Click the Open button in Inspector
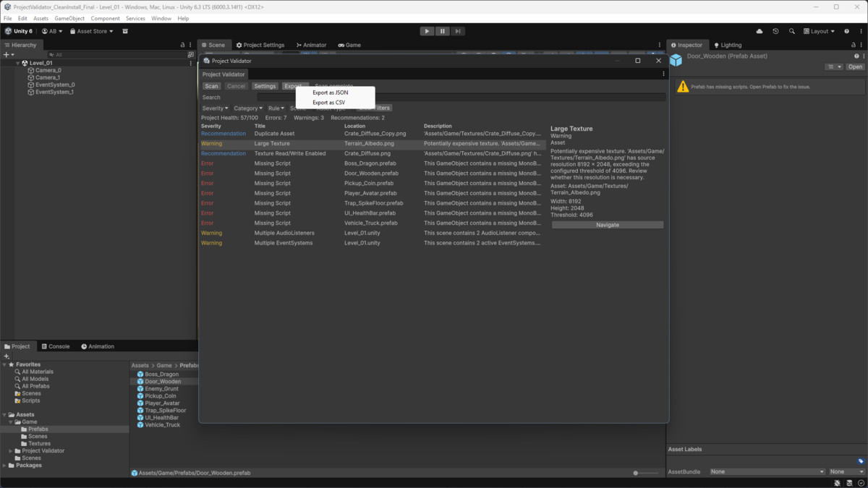868x488 pixels. coord(856,67)
